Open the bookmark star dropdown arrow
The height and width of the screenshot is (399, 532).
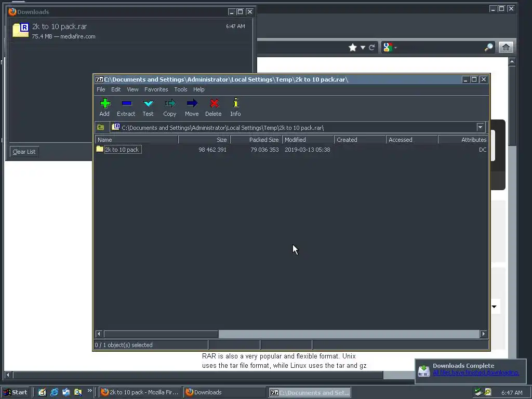click(363, 47)
